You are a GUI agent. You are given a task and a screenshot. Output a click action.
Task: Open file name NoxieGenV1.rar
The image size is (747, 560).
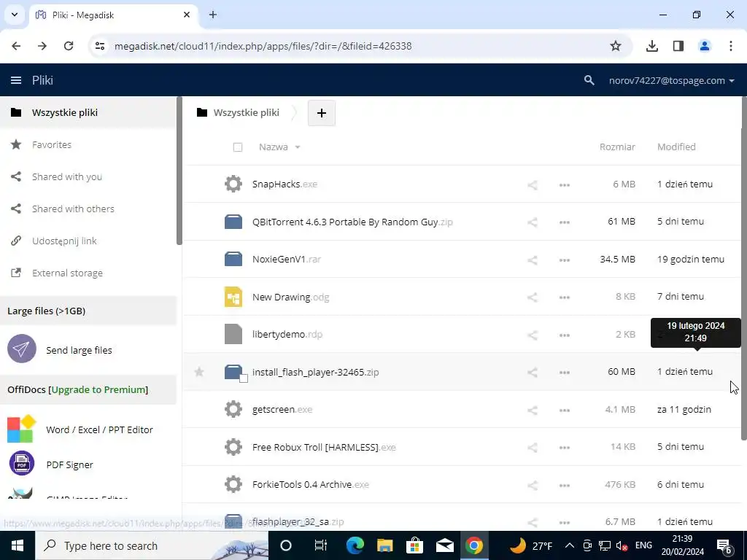[286, 259]
